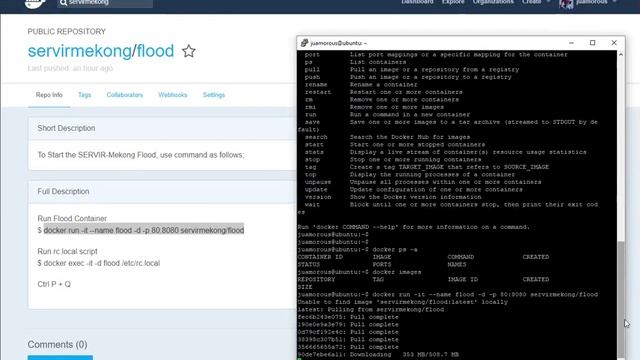Expand the Create dropdown menu
Viewport: 640px width, 360px height.
(536, 2)
